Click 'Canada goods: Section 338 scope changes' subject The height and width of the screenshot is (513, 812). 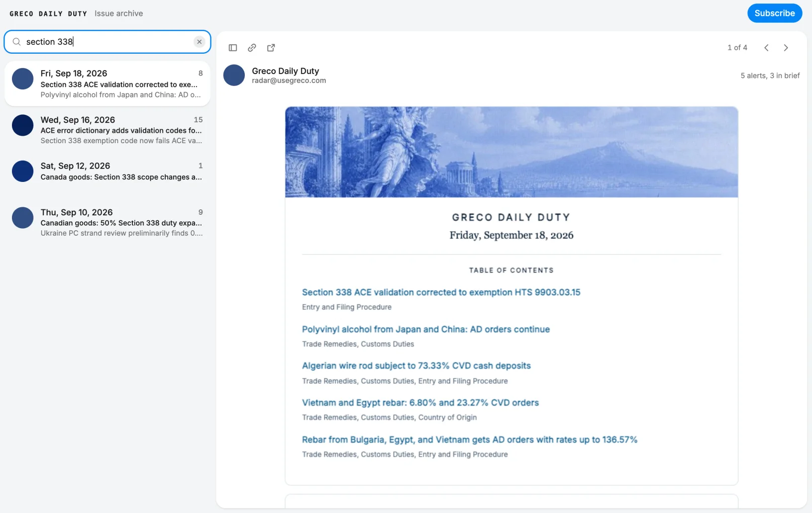tap(121, 177)
